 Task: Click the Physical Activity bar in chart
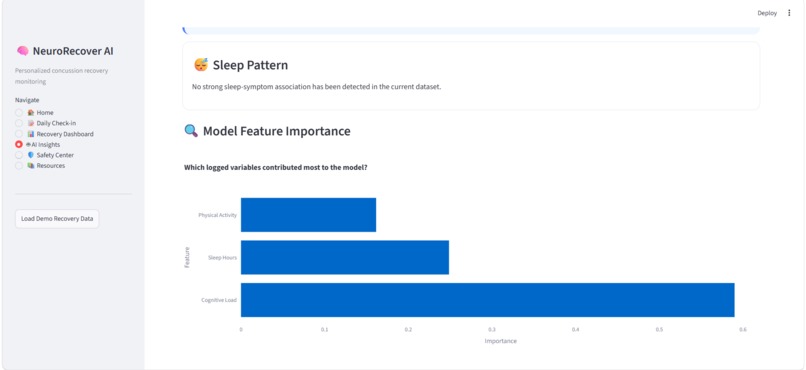click(308, 215)
